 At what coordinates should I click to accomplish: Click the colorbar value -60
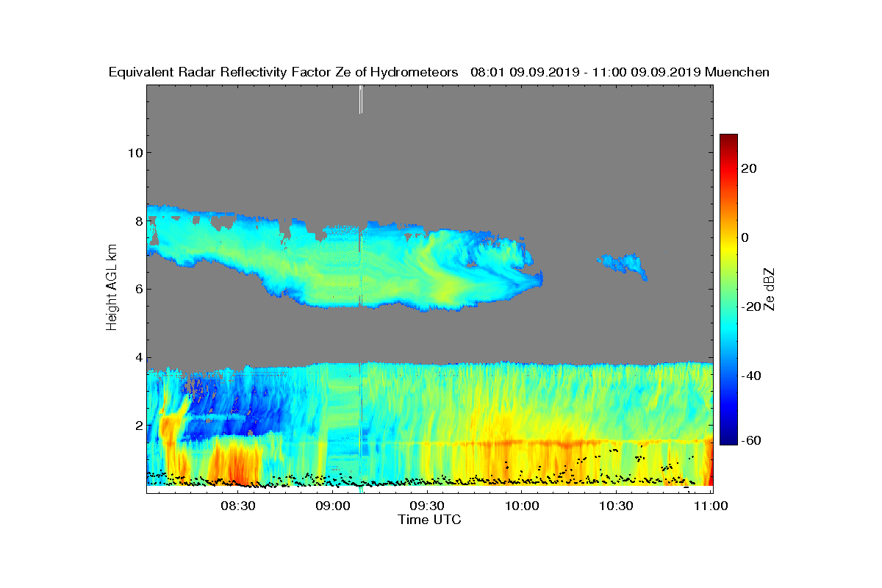click(x=751, y=440)
